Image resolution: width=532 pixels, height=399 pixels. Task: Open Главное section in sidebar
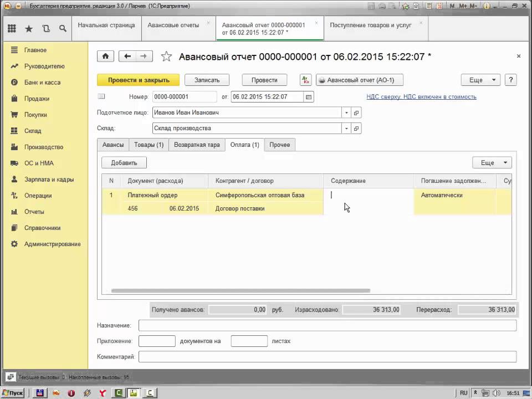pyautogui.click(x=35, y=50)
